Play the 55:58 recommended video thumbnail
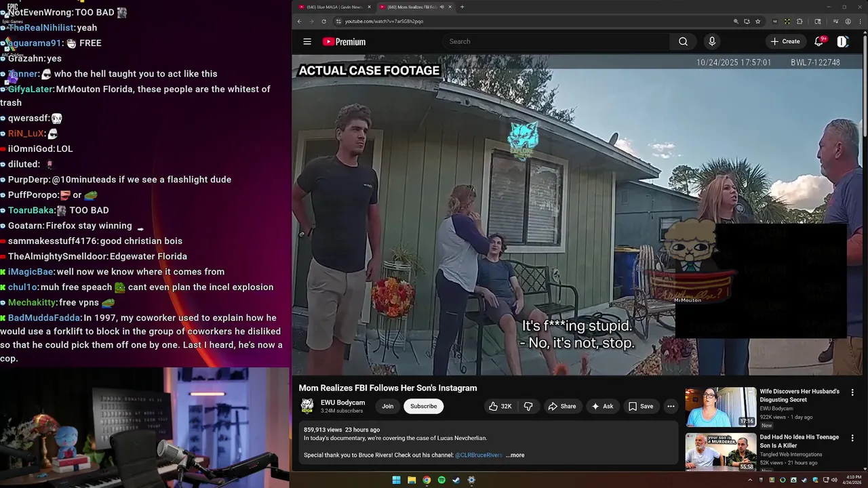 tap(720, 452)
